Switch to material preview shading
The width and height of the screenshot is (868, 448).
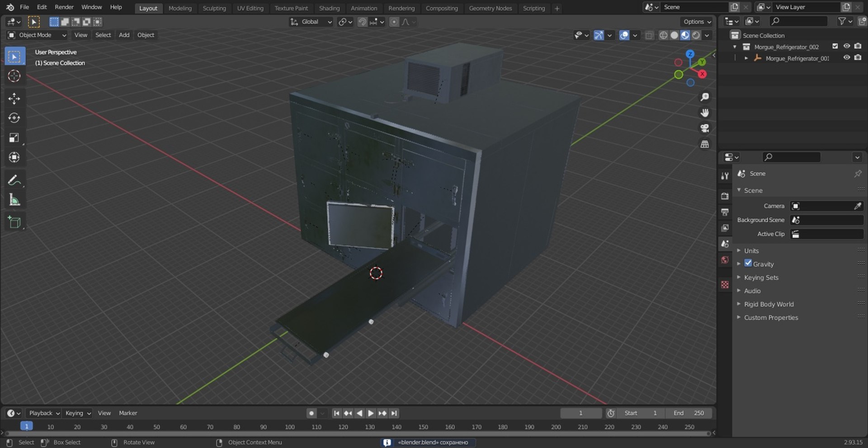pyautogui.click(x=685, y=35)
